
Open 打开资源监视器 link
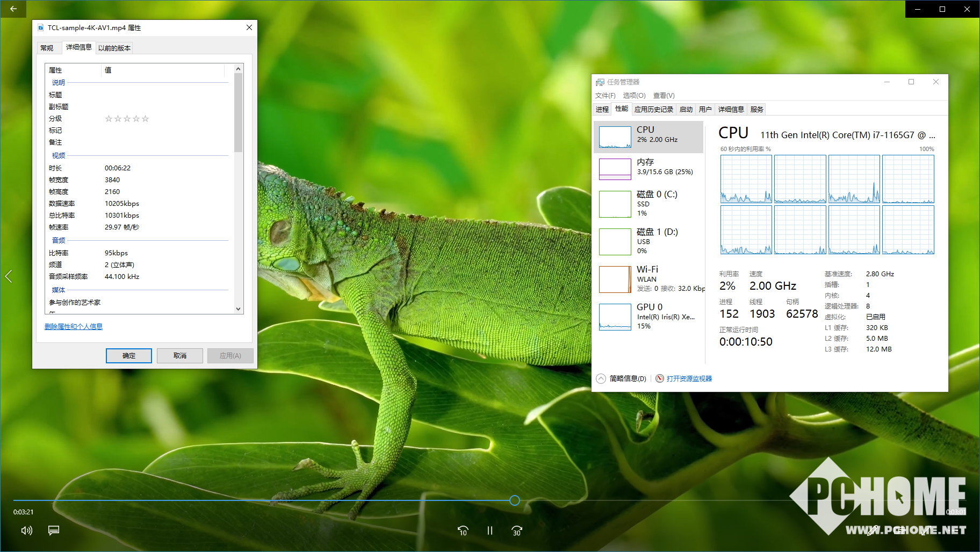click(689, 378)
